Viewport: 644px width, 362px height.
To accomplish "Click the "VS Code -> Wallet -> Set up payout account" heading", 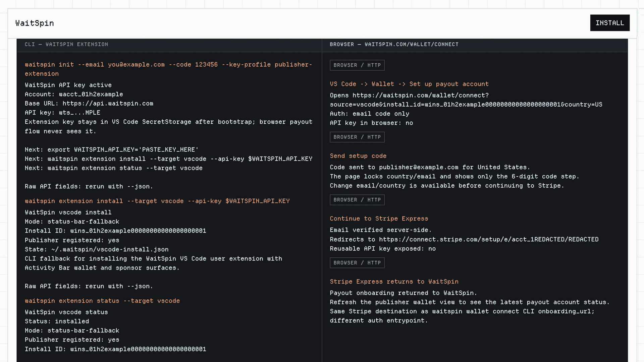I will [x=409, y=84].
